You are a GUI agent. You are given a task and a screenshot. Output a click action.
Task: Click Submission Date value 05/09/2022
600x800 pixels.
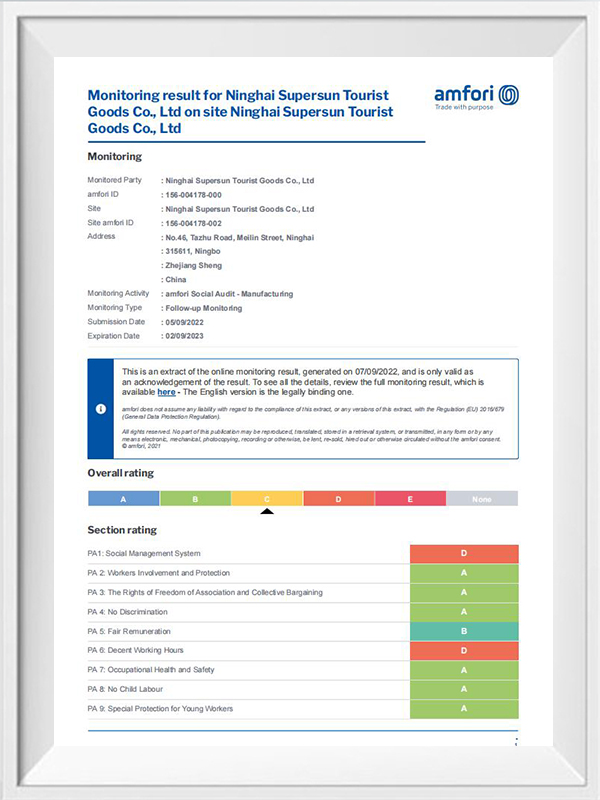[x=184, y=322]
